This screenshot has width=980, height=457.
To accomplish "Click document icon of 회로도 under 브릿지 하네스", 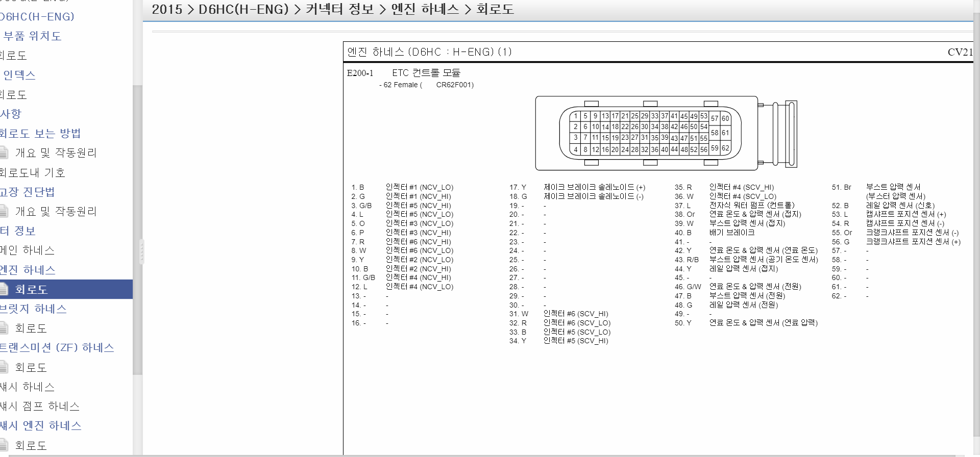I will tap(4, 328).
